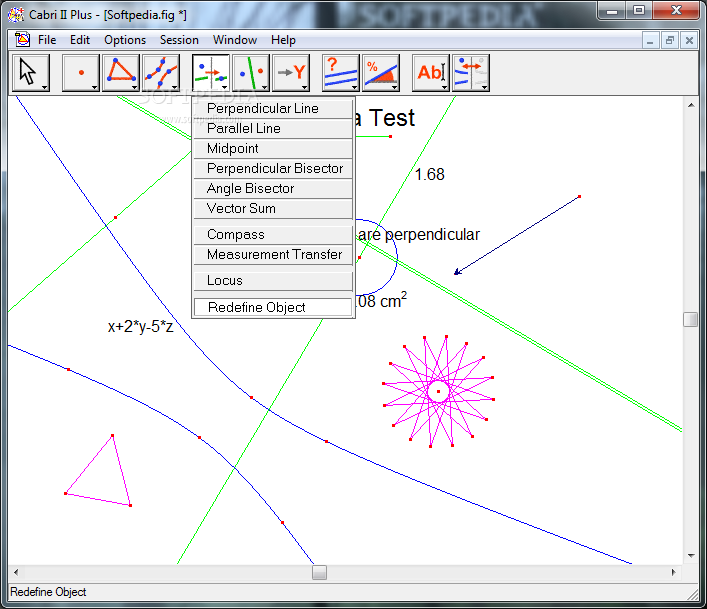Select the Transformations reflection toolbox icon

(x=251, y=73)
